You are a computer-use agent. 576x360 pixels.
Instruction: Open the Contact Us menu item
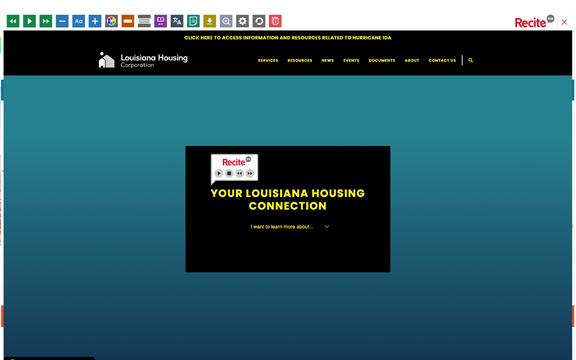click(x=442, y=61)
